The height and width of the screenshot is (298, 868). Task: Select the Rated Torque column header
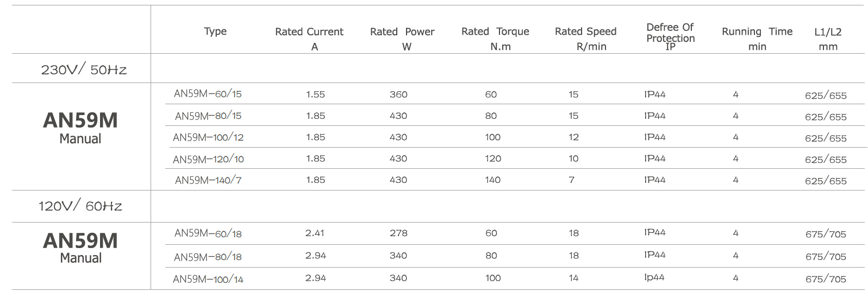point(495,39)
